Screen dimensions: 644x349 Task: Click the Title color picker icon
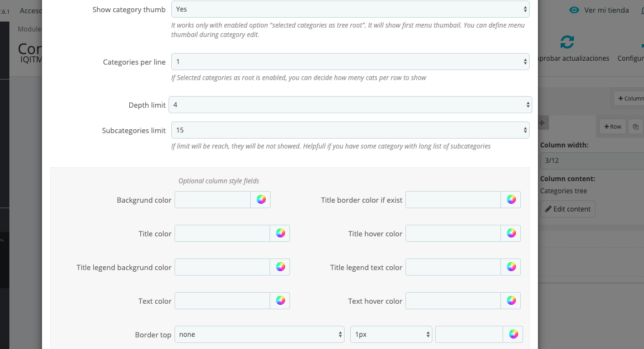(x=280, y=234)
